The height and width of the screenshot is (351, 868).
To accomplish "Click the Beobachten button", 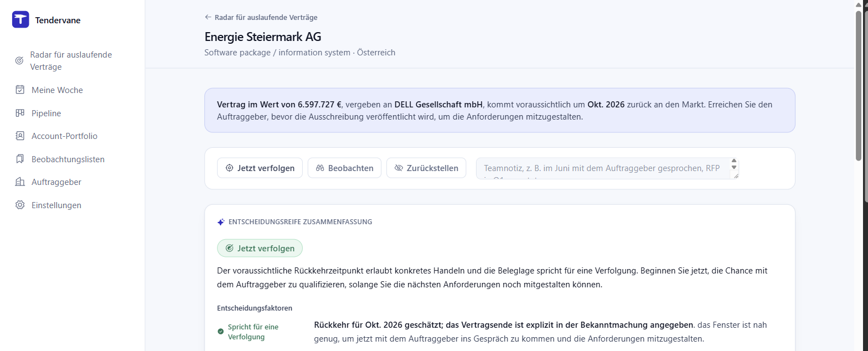I will click(x=344, y=168).
